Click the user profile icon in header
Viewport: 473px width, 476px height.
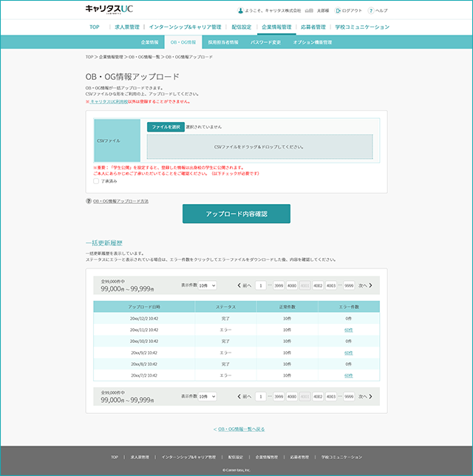240,10
